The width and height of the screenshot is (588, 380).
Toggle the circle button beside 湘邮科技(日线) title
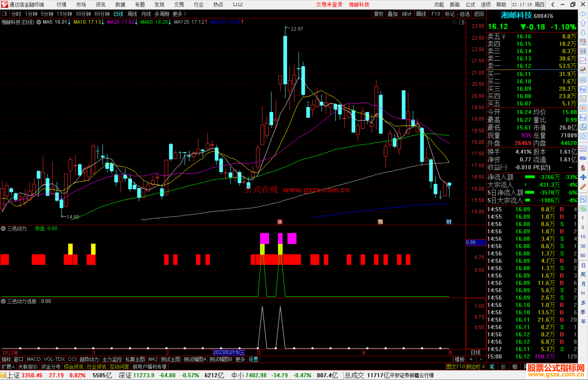[x=39, y=22]
